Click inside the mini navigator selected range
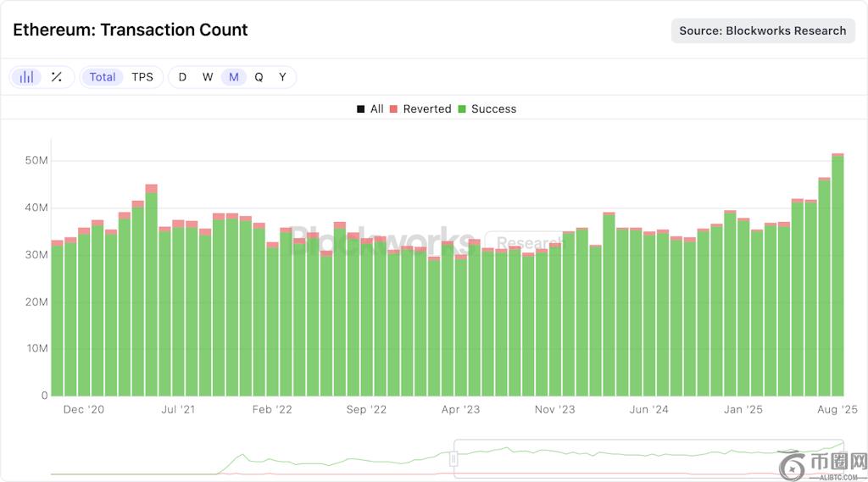This screenshot has height=482, width=868. click(x=644, y=458)
